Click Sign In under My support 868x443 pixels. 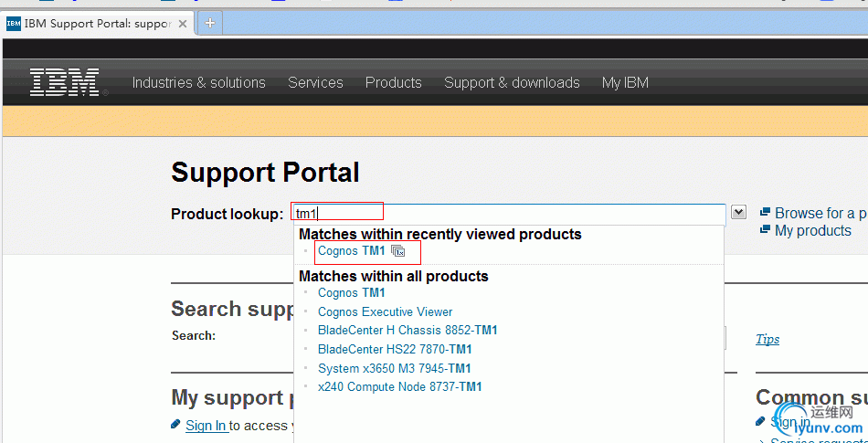[x=206, y=425]
